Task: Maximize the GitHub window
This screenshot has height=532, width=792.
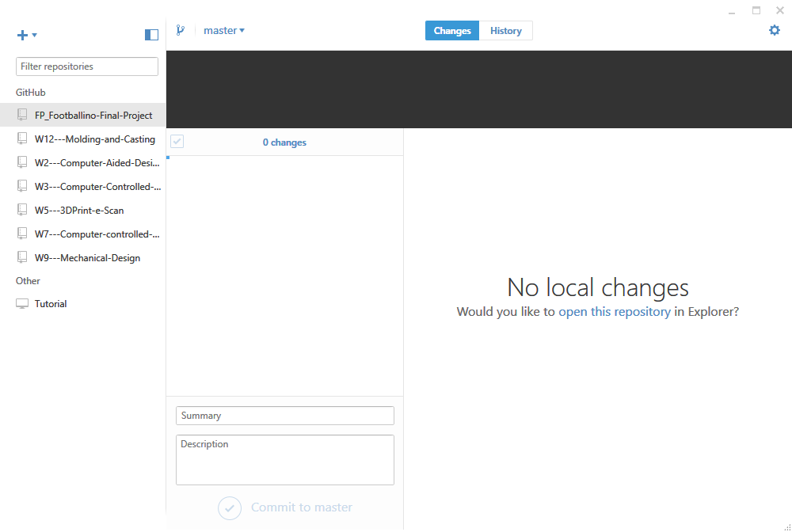Action: tap(756, 10)
